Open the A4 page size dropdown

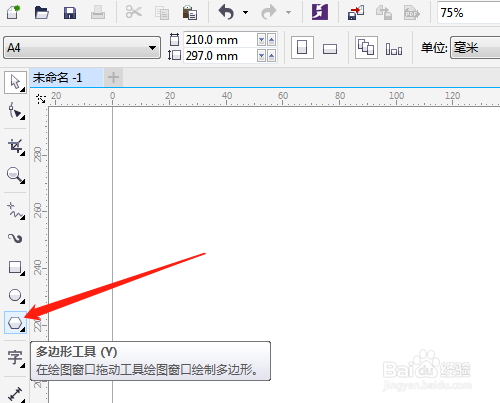point(82,48)
